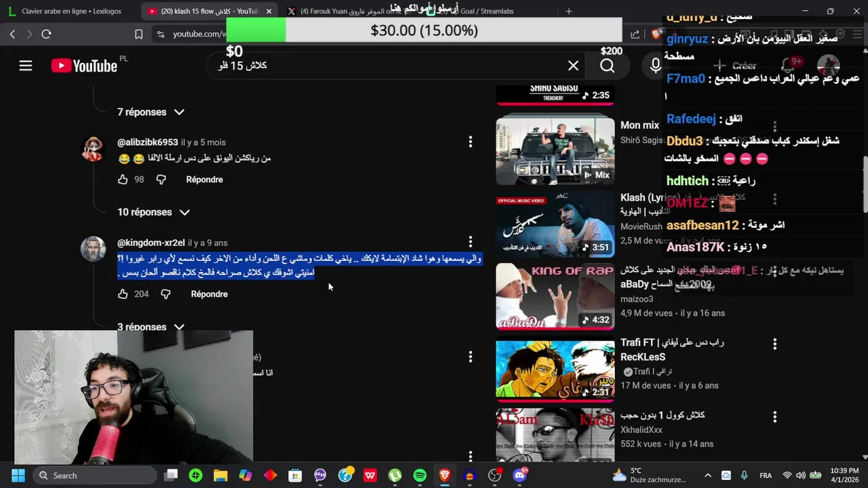Screen dimensions: 868x488
Task: Open the YouTube notifications bell
Action: coord(788,66)
